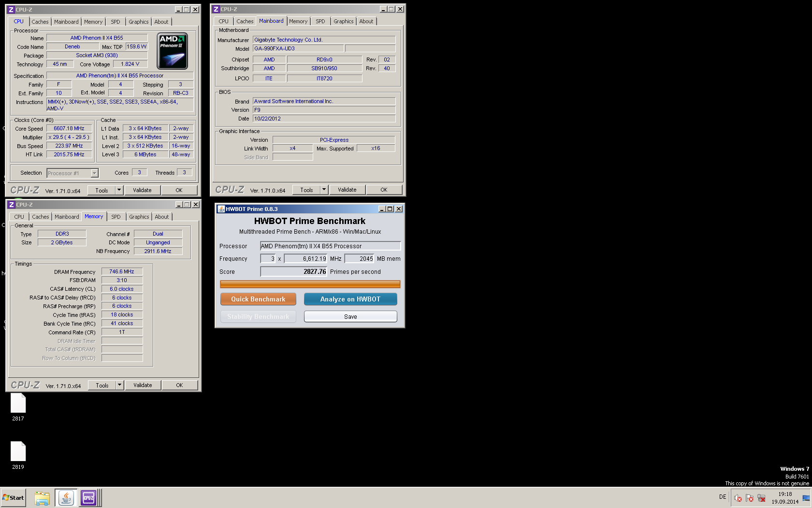Click the Core Speed value 6607.18 MHz
This screenshot has width=812, height=508.
pyautogui.click(x=69, y=128)
